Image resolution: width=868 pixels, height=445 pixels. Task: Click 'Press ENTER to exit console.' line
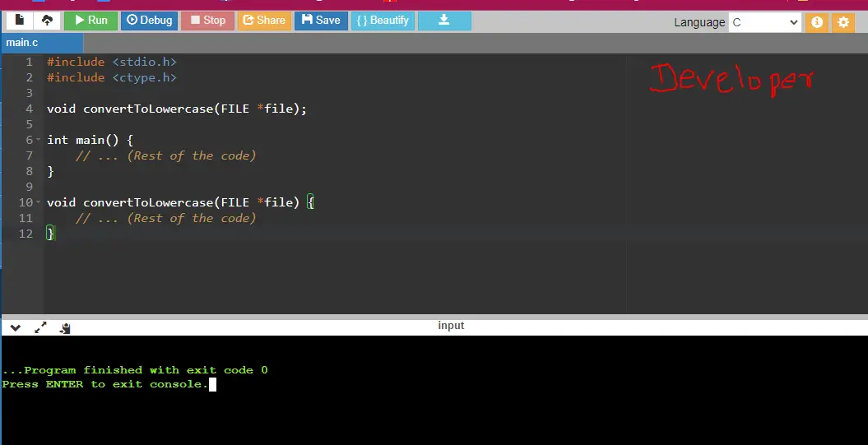point(105,384)
